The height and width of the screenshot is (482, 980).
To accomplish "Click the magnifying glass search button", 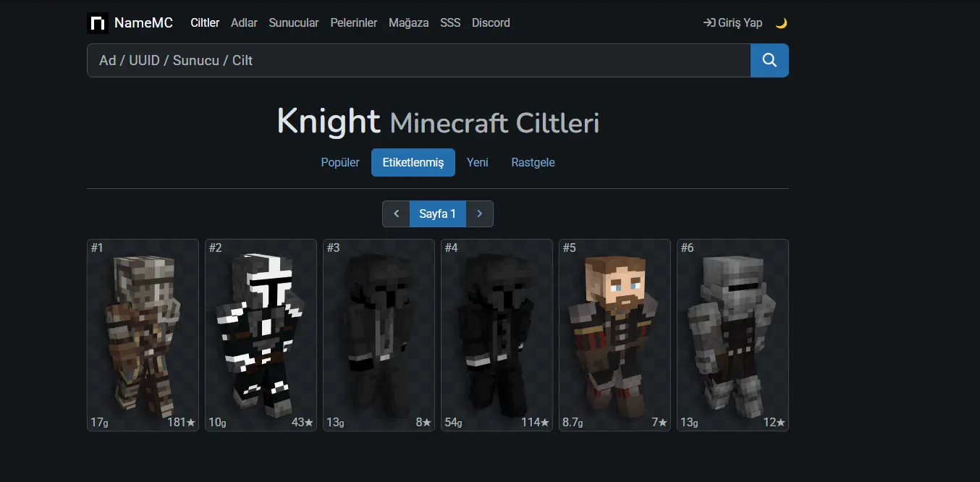I will (x=769, y=60).
